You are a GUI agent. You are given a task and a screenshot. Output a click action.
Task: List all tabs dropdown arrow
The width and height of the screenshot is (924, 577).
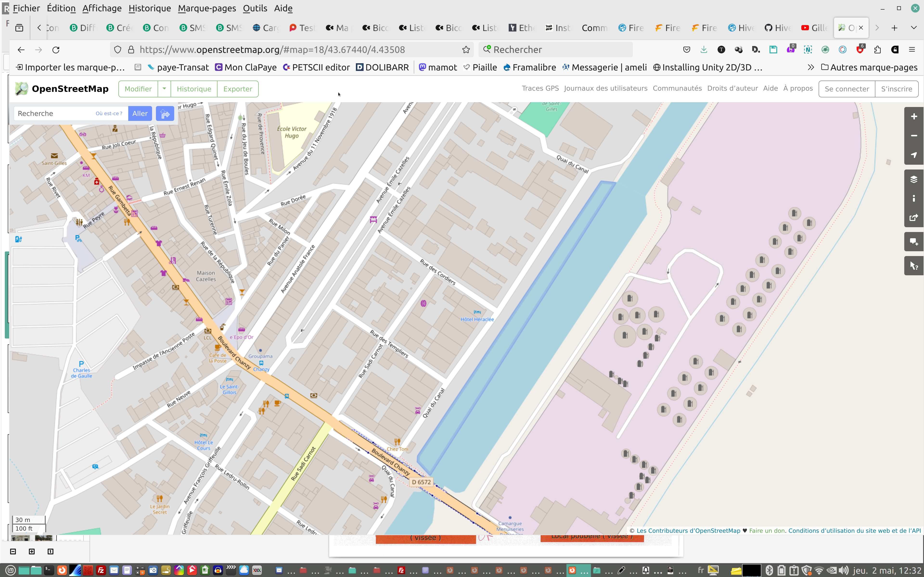913,28
